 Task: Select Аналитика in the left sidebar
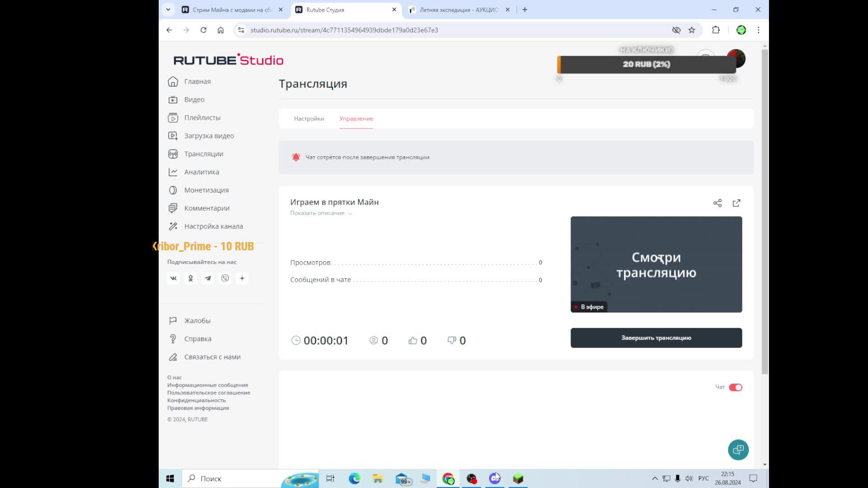coord(202,172)
